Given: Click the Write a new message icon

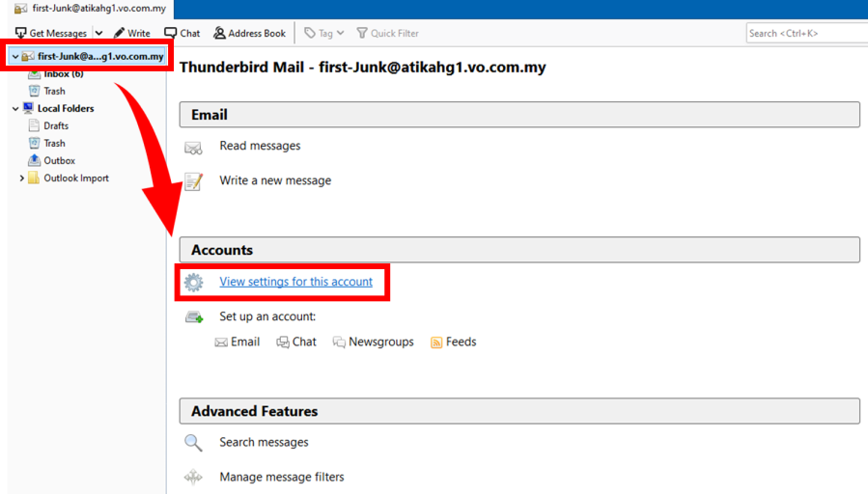Looking at the screenshot, I should [x=193, y=181].
